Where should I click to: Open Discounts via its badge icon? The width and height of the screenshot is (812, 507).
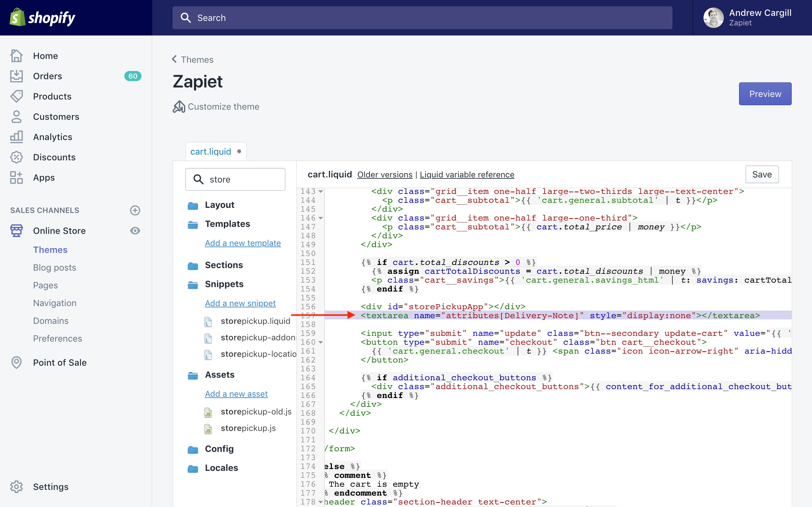16,157
